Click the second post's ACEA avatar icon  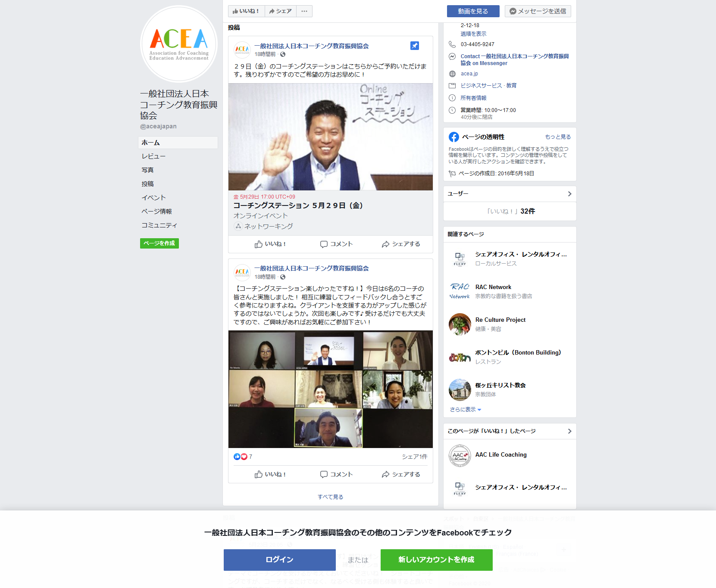click(242, 272)
